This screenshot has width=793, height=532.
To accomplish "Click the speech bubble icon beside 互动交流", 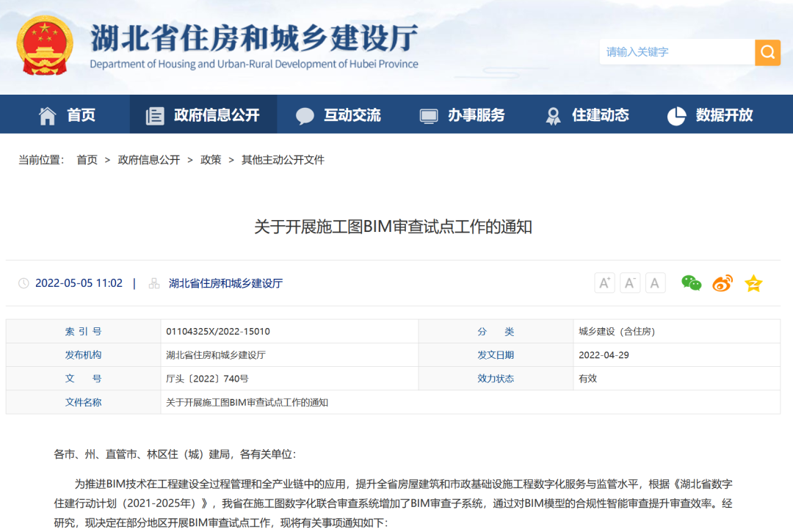I will [305, 114].
